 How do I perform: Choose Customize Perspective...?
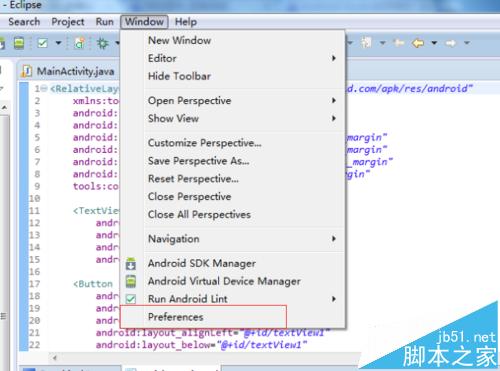pos(233,143)
